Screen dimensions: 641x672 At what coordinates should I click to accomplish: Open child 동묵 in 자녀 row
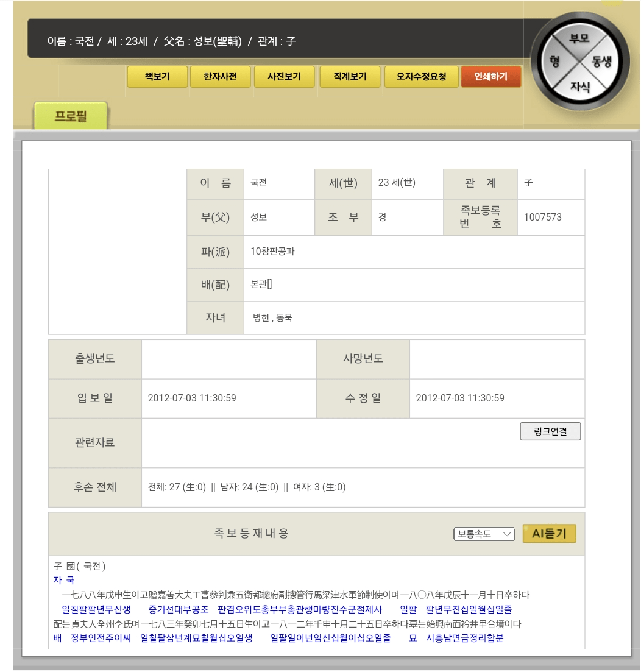(285, 318)
